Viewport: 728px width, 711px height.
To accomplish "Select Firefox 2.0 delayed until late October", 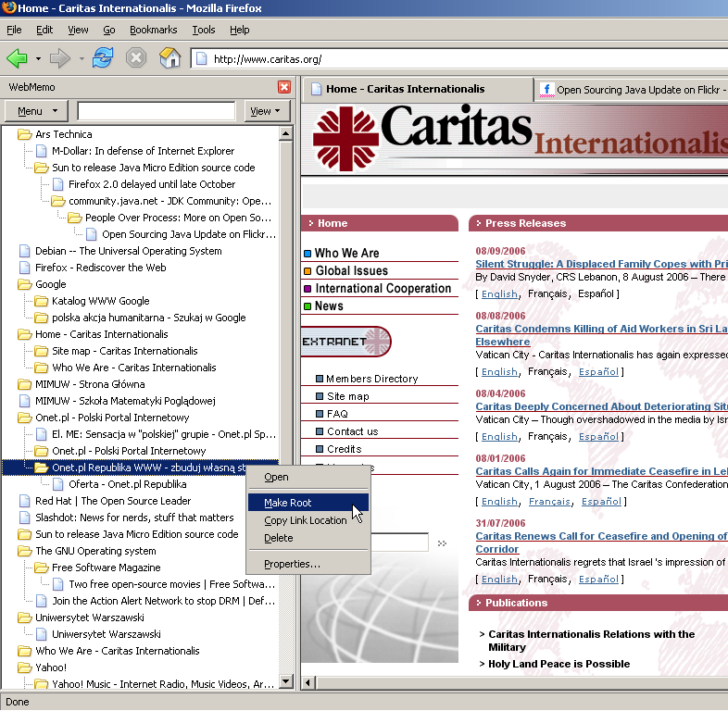I will click(152, 184).
